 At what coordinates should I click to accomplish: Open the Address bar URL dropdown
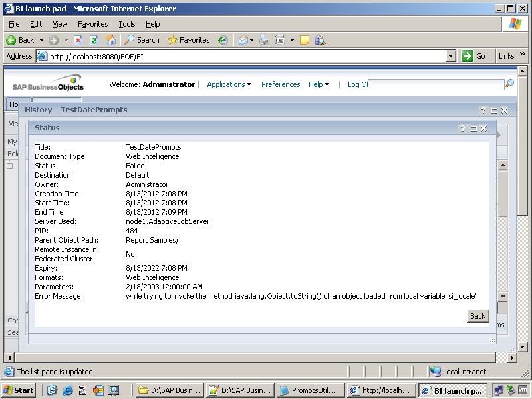click(x=451, y=56)
